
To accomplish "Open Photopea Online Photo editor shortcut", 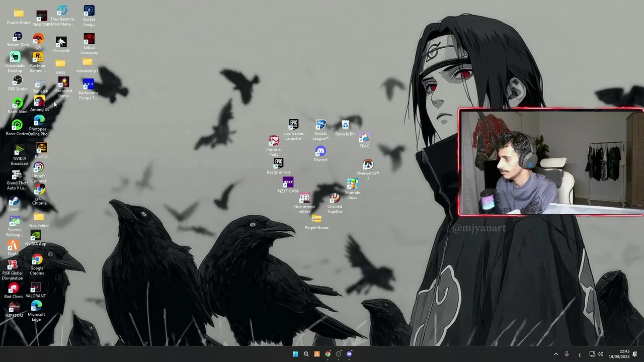I will click(39, 126).
